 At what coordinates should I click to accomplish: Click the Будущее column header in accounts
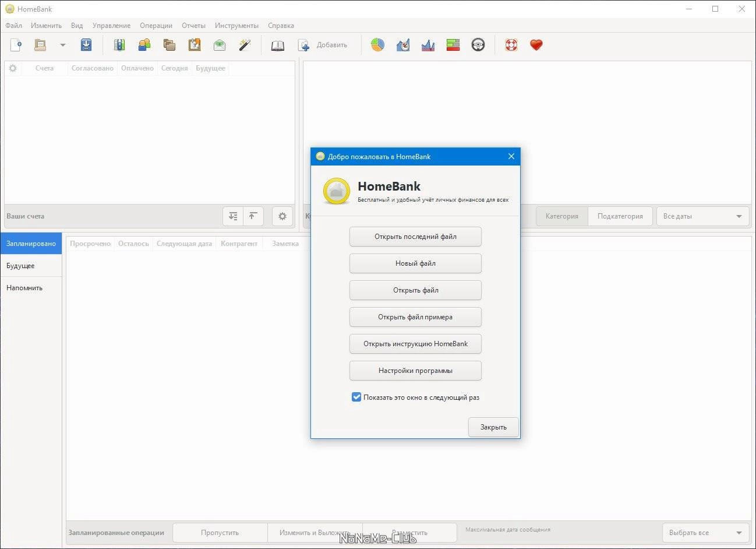[x=210, y=68]
